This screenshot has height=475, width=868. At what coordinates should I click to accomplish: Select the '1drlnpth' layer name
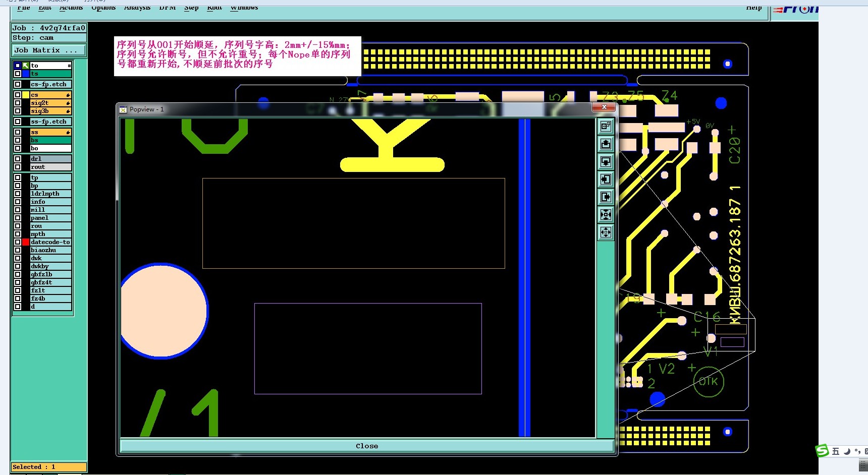[50, 194]
